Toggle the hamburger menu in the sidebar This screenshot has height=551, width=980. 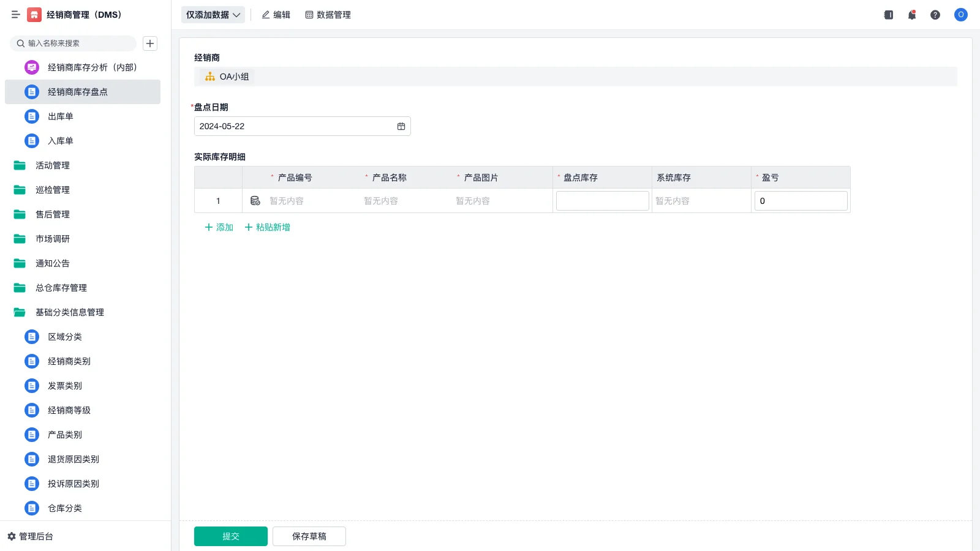point(16,15)
